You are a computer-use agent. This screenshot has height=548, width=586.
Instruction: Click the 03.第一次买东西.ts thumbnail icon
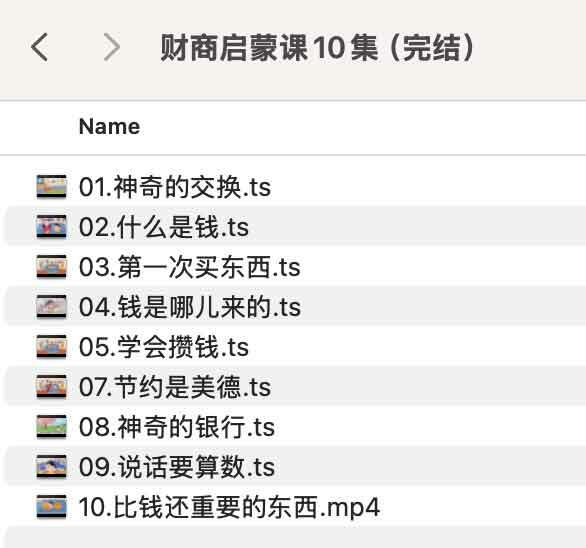coord(52,267)
